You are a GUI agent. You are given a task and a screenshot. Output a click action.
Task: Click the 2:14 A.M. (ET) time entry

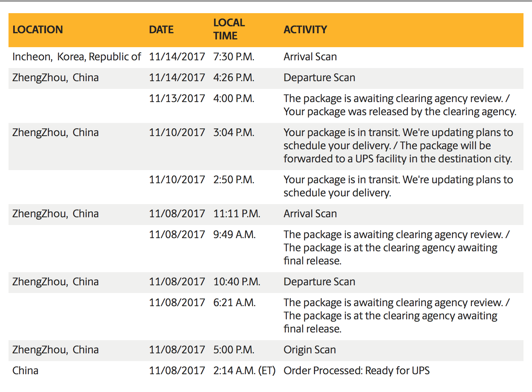(x=244, y=371)
